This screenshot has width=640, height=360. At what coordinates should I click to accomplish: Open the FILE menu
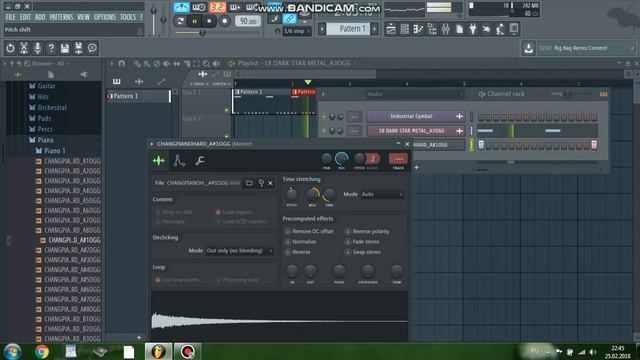coord(10,17)
